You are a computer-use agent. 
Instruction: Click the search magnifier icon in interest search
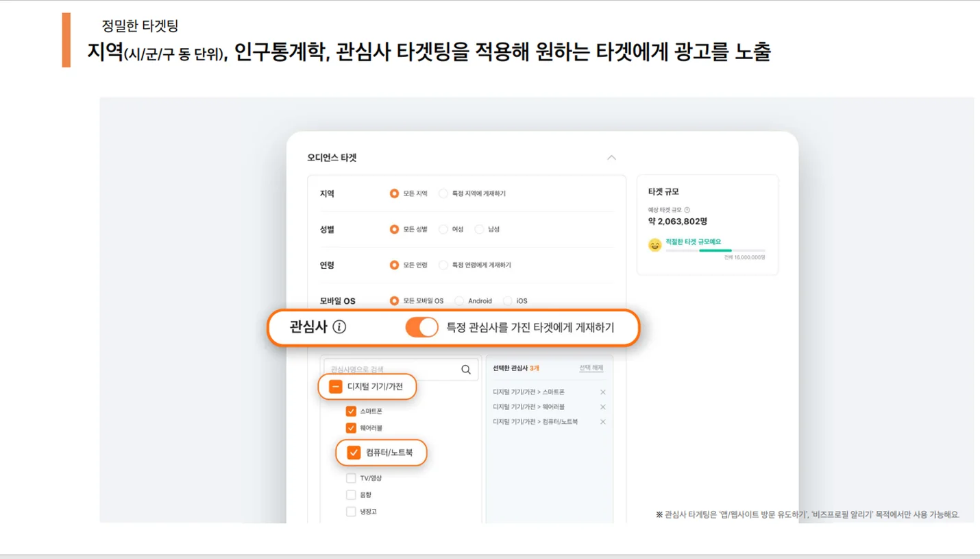click(466, 370)
